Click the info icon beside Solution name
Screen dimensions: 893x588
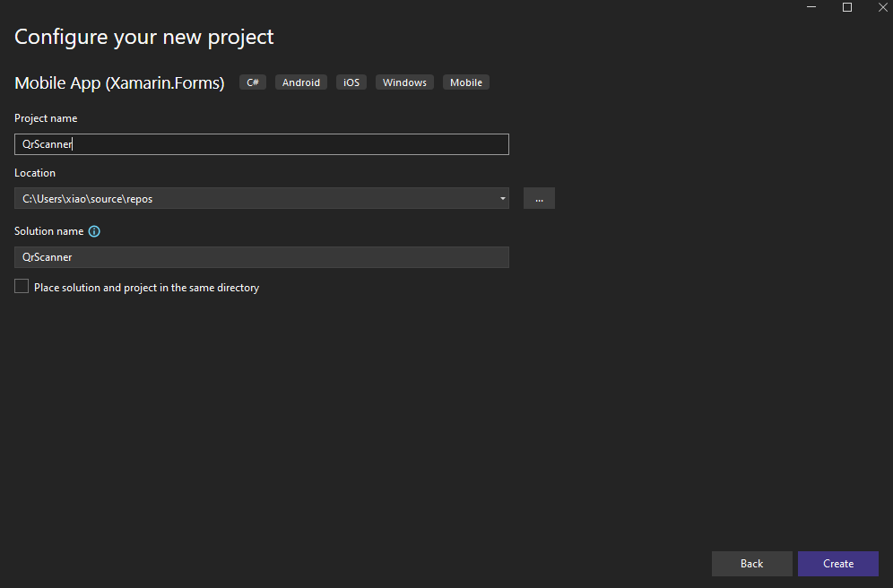pyautogui.click(x=94, y=231)
